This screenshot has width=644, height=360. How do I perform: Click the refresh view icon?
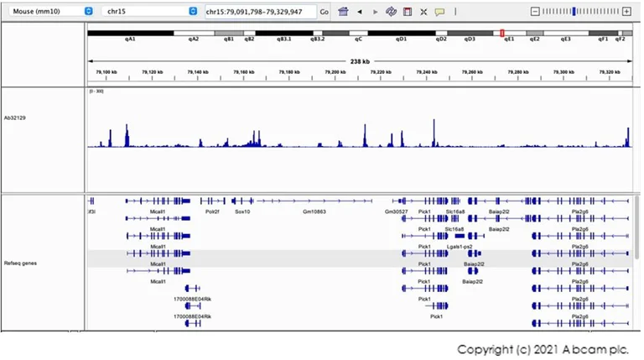(x=391, y=12)
